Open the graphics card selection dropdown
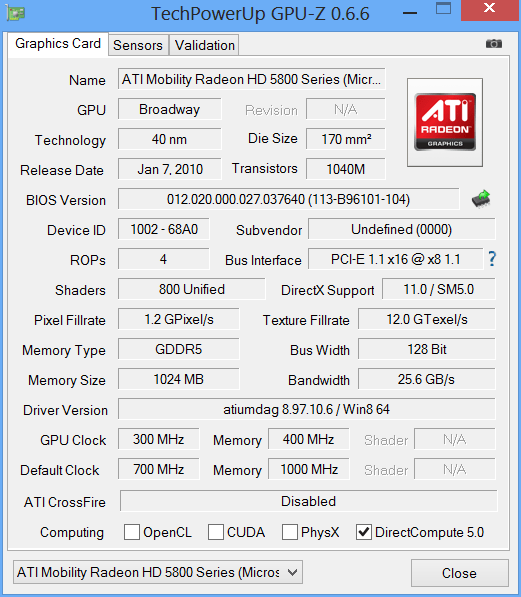521x597 pixels. pyautogui.click(x=158, y=572)
